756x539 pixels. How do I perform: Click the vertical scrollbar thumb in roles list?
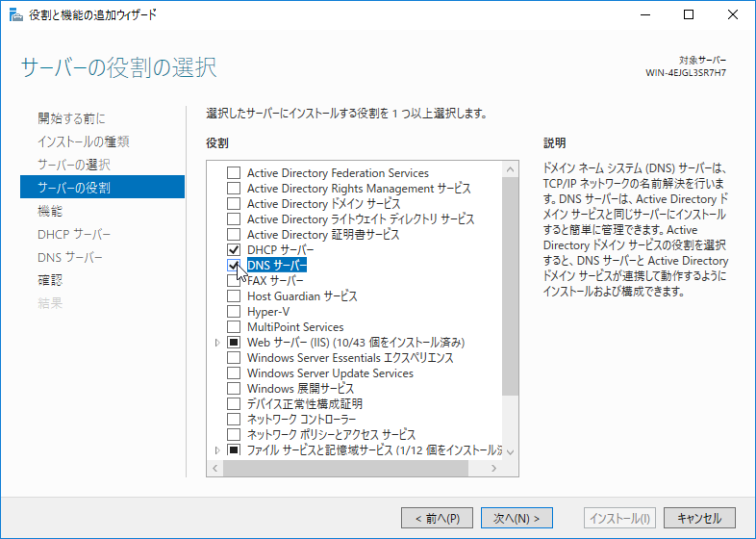pyautogui.click(x=510, y=286)
